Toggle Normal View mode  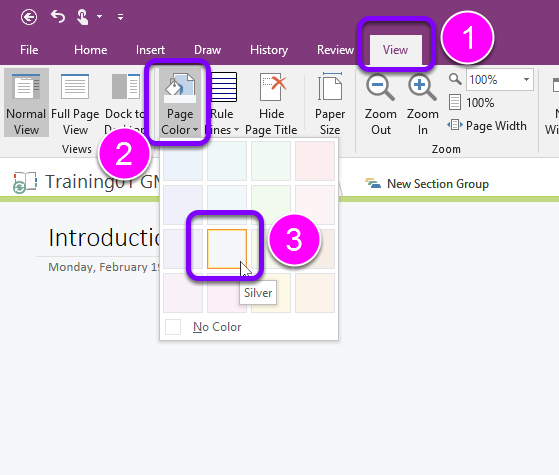tap(26, 103)
